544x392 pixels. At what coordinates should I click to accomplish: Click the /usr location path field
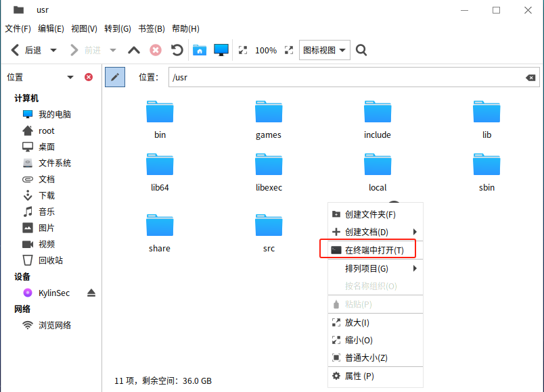pyautogui.click(x=345, y=77)
